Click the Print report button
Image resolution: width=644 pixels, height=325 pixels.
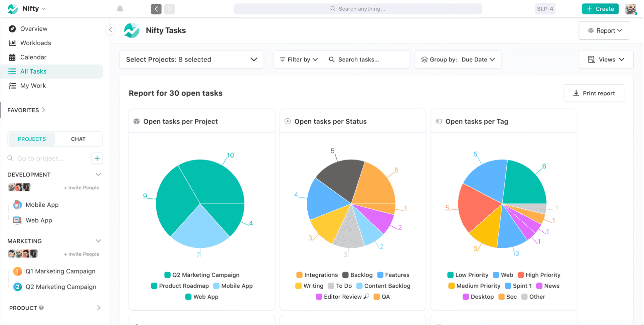click(594, 93)
